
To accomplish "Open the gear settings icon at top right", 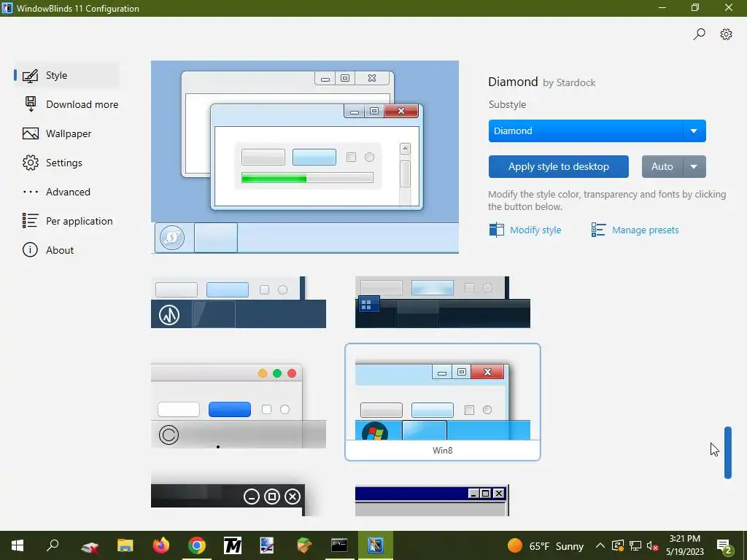I will [726, 34].
